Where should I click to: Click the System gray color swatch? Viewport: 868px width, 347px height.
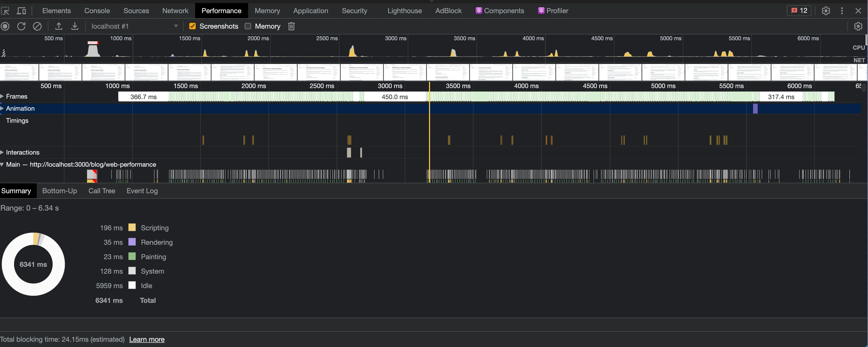pyautogui.click(x=132, y=271)
